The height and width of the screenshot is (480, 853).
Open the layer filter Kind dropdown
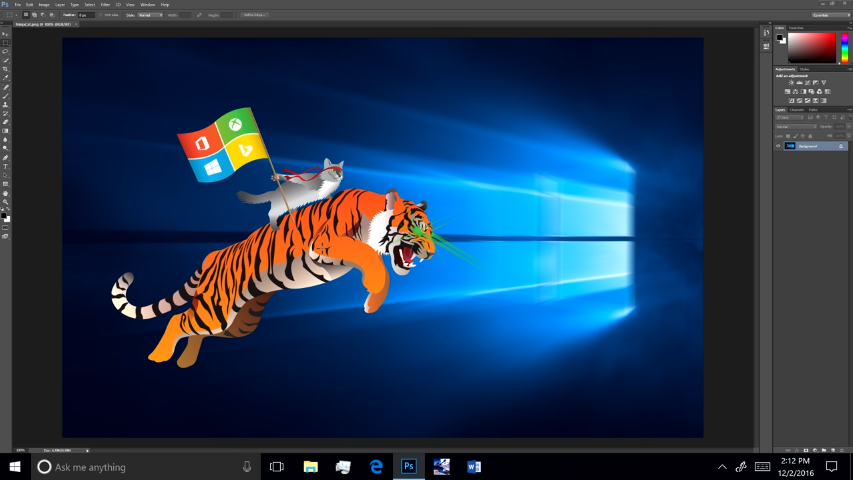(790, 118)
